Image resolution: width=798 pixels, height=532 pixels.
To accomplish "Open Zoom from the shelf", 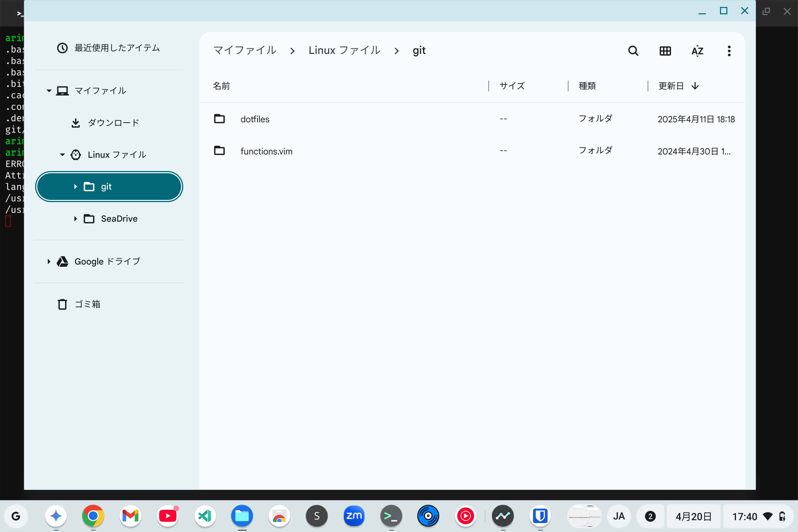I will 354,516.
